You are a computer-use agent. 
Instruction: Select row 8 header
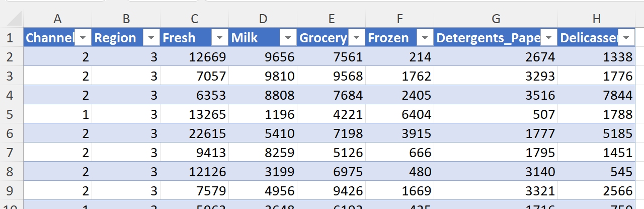point(10,172)
